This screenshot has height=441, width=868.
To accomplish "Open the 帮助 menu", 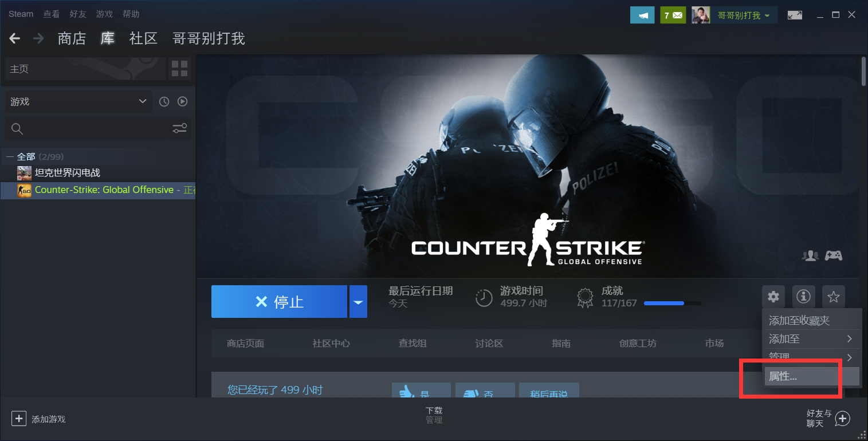I will click(131, 14).
